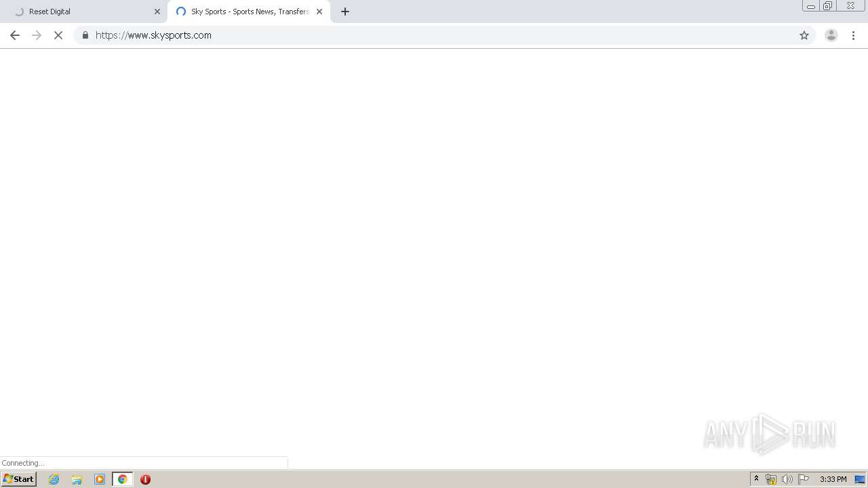Launch Internet Explorer from the taskbar
Image resolution: width=868 pixels, height=488 pixels.
54,479
